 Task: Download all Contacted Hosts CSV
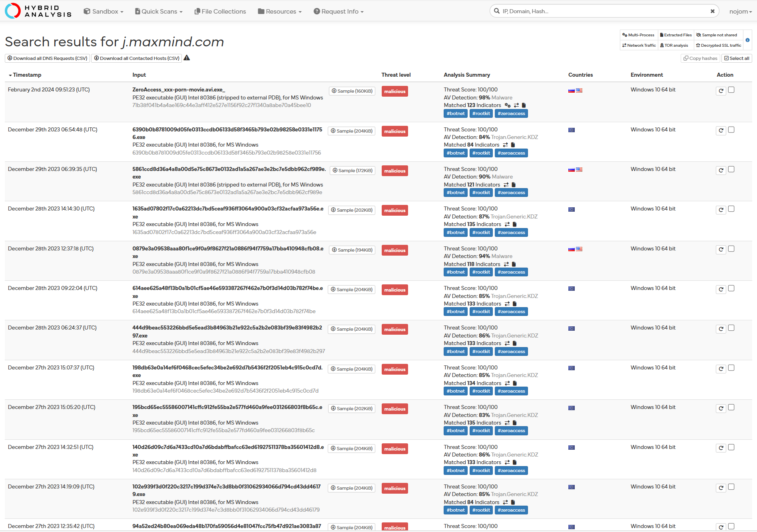coord(136,58)
